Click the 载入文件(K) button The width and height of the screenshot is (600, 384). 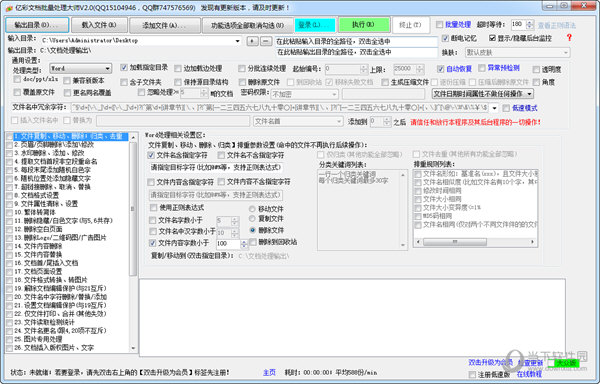(x=99, y=25)
